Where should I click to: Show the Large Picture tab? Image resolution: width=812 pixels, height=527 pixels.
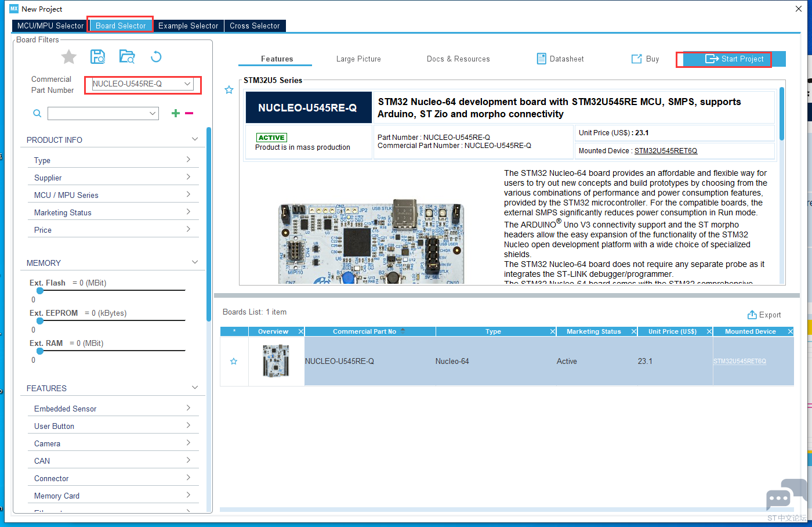pyautogui.click(x=358, y=59)
